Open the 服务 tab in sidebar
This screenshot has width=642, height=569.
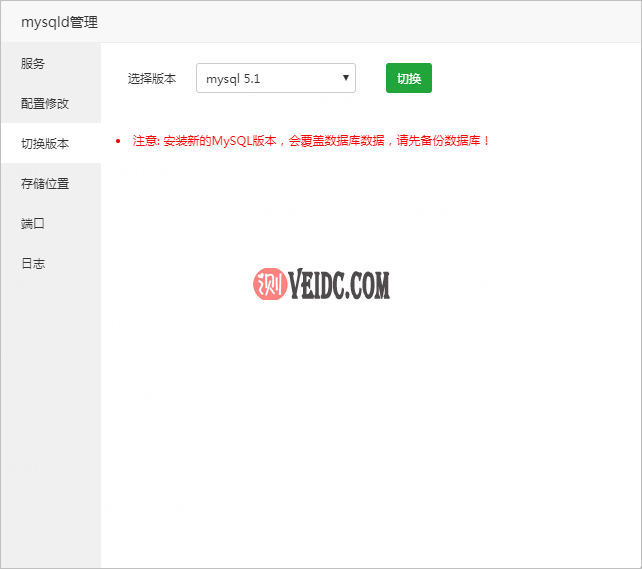(x=51, y=63)
